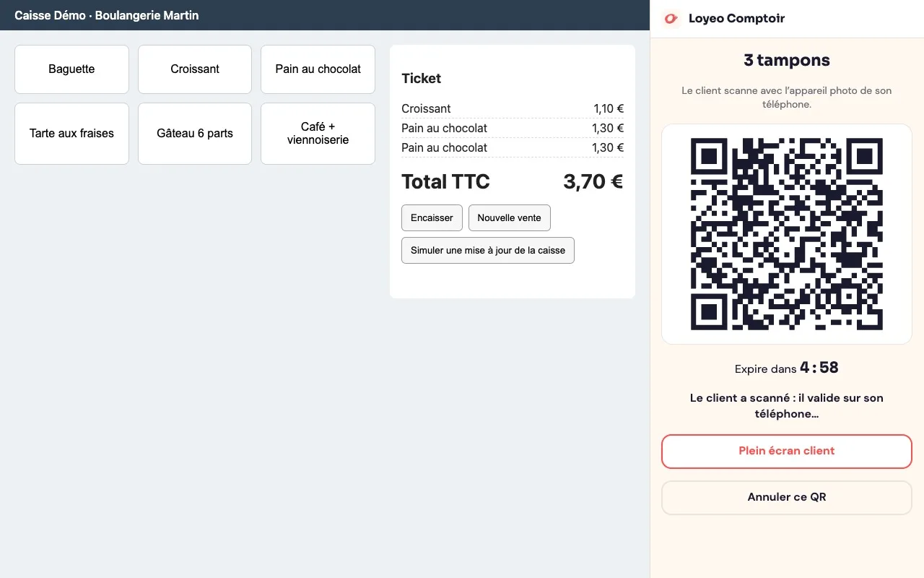Image resolution: width=924 pixels, height=578 pixels.
Task: Click the loyalty QR code image
Action: pos(787,234)
